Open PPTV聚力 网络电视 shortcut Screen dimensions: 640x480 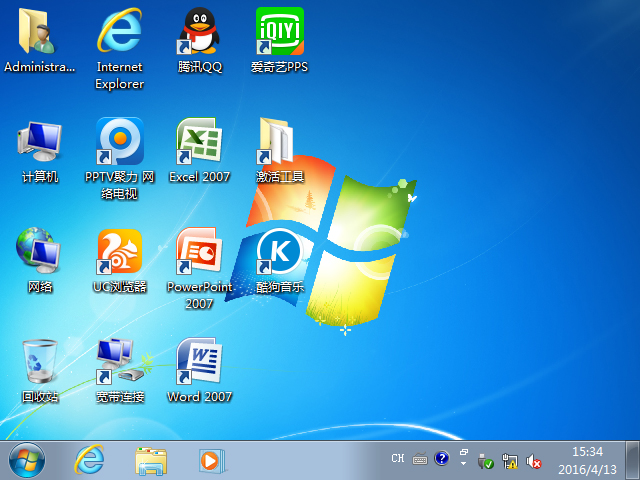119,158
